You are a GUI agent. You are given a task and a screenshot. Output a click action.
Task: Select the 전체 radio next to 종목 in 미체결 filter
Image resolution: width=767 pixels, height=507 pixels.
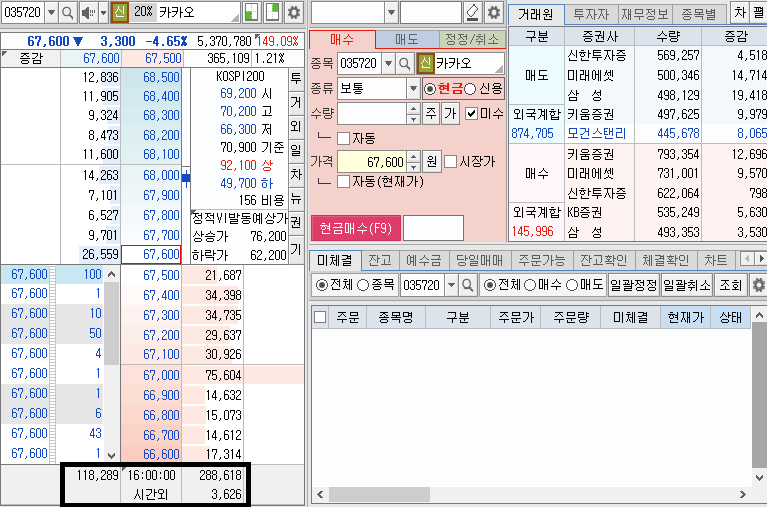pyautogui.click(x=322, y=285)
